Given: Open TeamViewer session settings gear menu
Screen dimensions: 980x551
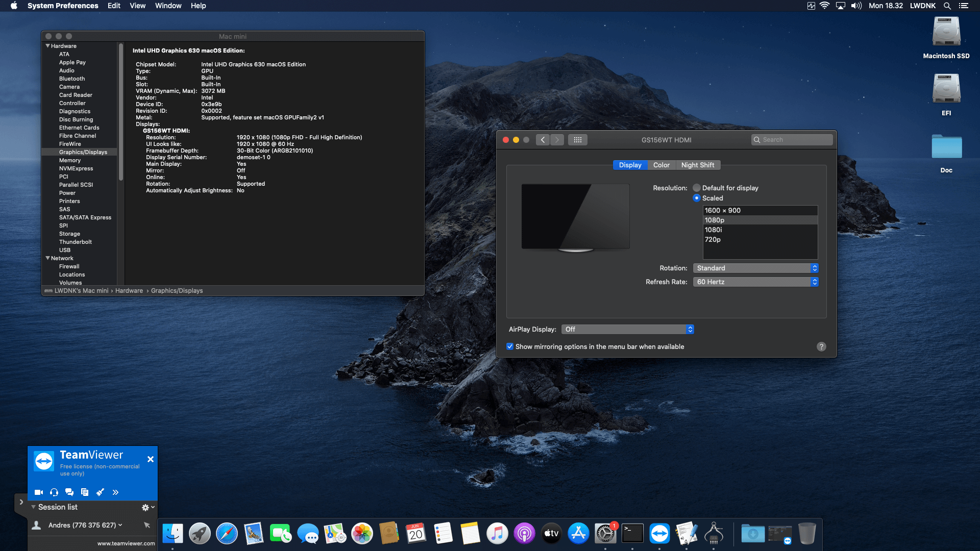Looking at the screenshot, I should point(148,507).
